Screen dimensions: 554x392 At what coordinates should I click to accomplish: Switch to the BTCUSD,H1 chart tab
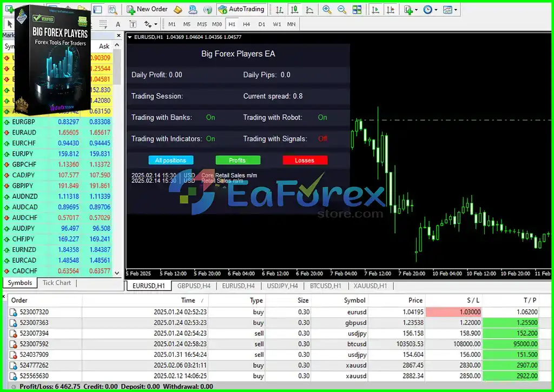coord(325,285)
